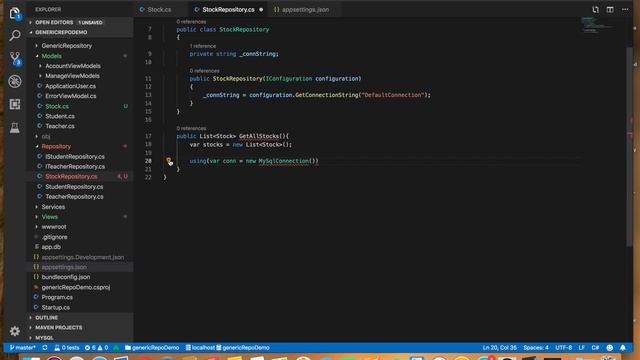Change indentation via Spaces: 4

[536, 348]
